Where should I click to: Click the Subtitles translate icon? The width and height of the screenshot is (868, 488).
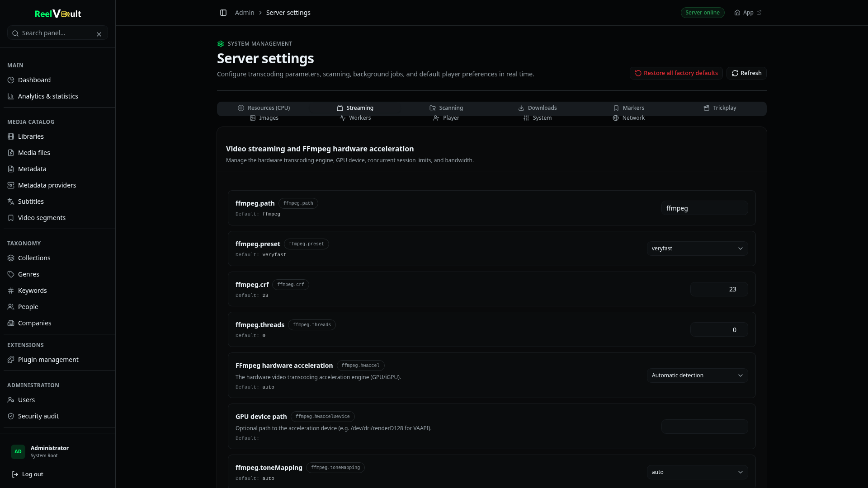(11, 202)
